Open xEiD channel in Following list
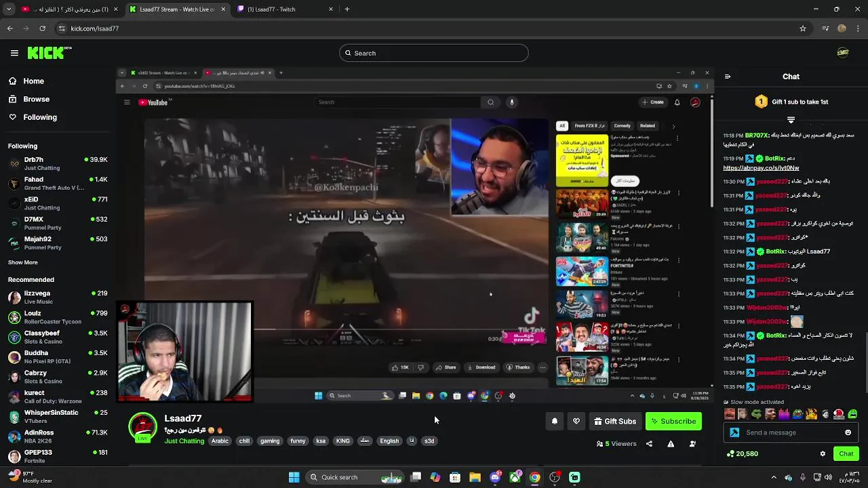 (58, 203)
